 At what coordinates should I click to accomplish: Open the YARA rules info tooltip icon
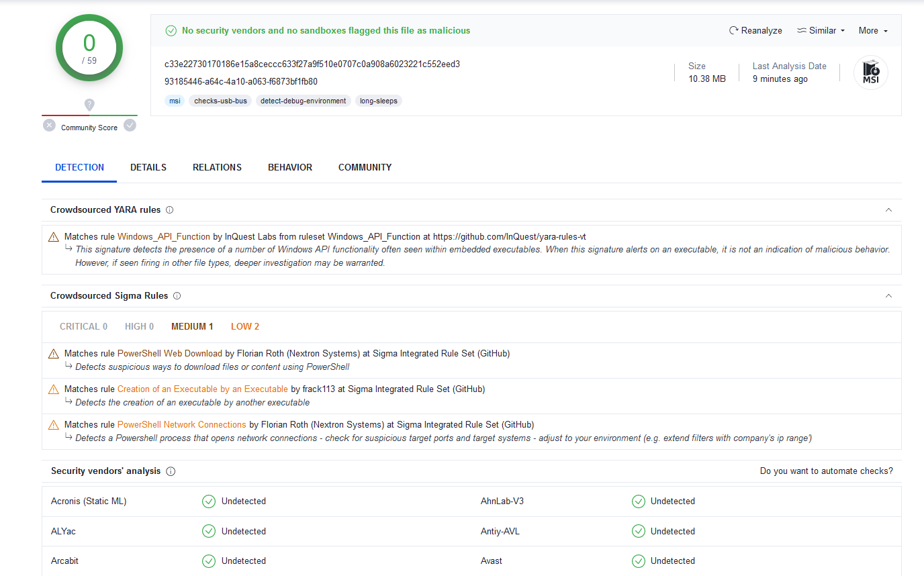point(169,209)
